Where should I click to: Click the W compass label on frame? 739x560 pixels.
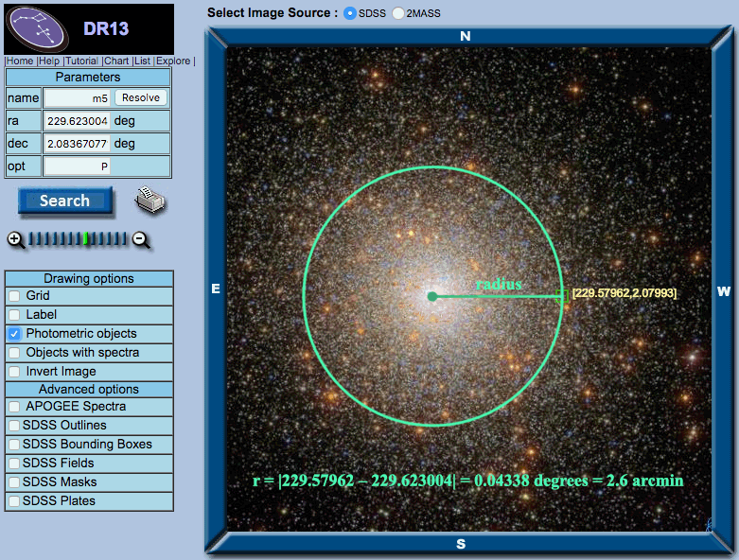[724, 291]
